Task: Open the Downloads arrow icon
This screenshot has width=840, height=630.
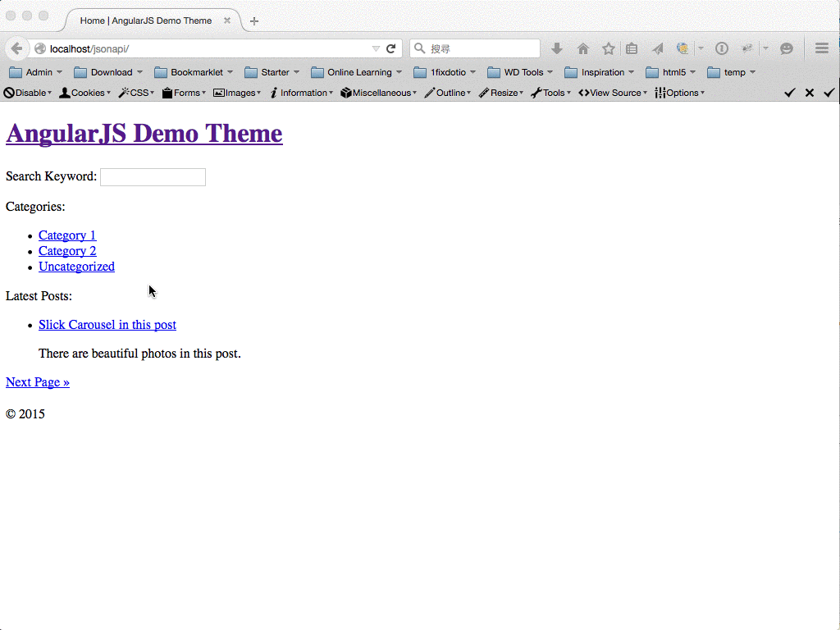Action: click(x=557, y=48)
